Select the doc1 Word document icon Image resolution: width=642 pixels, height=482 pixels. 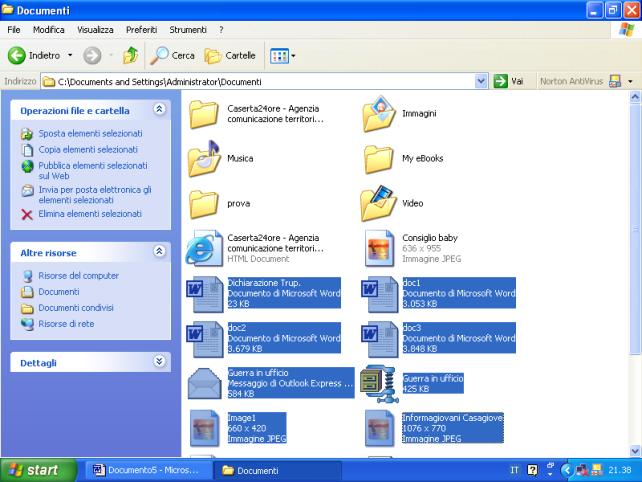pyautogui.click(x=379, y=294)
